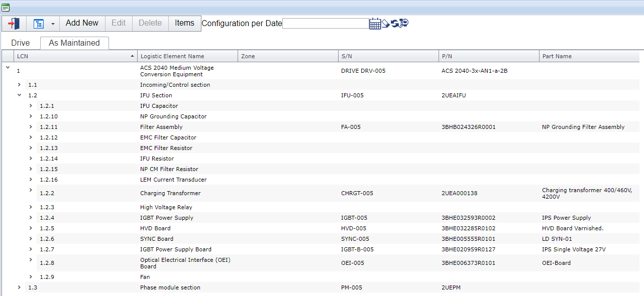The height and width of the screenshot is (296, 644).
Task: Click LD SYN-01 part name
Action: (x=557, y=239)
